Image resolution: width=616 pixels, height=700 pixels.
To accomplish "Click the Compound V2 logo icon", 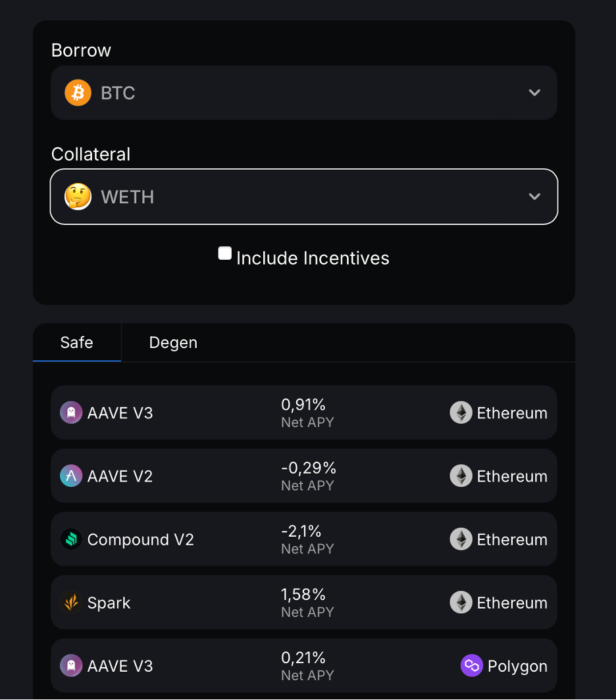I will click(71, 539).
